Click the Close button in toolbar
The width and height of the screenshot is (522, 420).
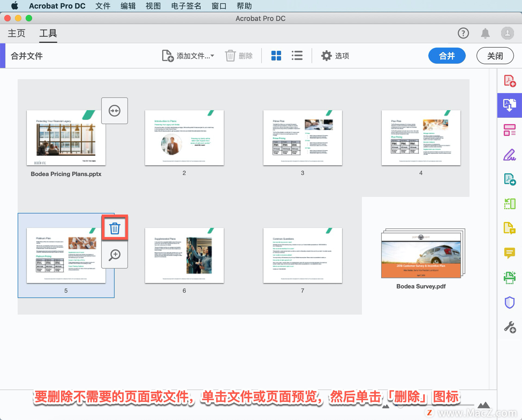pos(495,56)
